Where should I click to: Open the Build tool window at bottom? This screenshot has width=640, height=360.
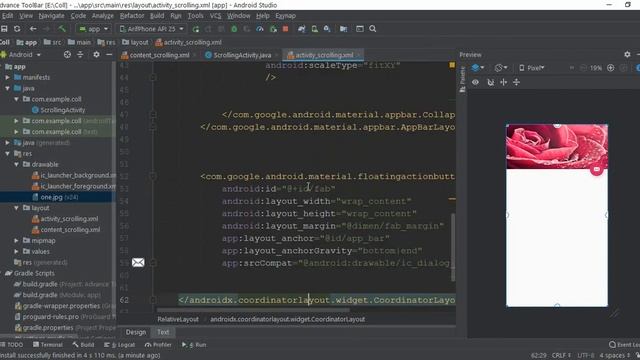pyautogui.click(x=83, y=345)
